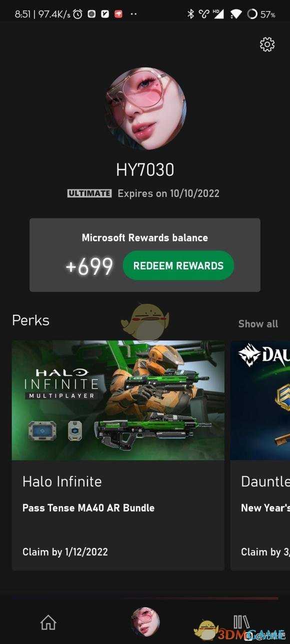Tap the alarm clock status icon
This screenshot has height=644, width=290.
pos(77,14)
